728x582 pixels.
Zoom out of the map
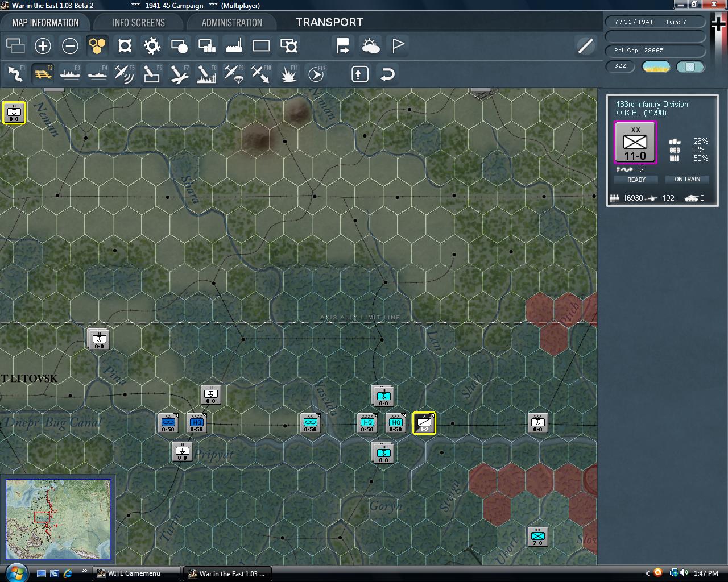coord(70,45)
